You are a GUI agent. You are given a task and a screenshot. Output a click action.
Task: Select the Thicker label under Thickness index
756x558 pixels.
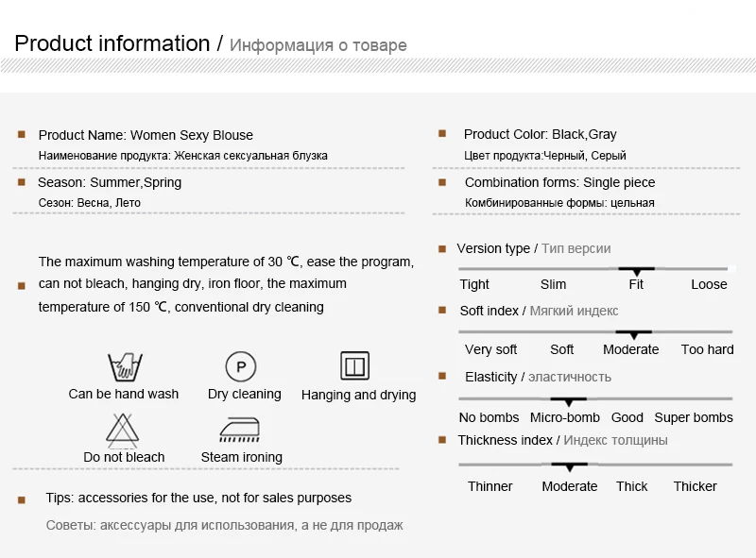(x=695, y=486)
